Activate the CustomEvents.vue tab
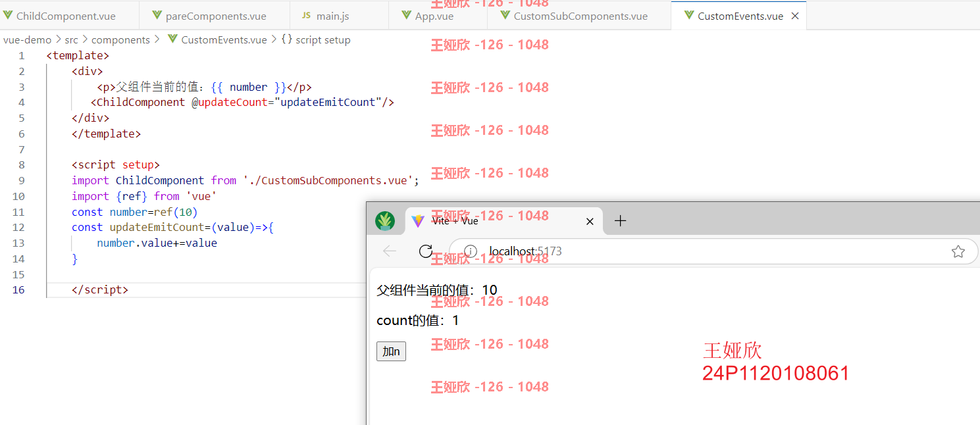The width and height of the screenshot is (980, 425). pos(740,16)
